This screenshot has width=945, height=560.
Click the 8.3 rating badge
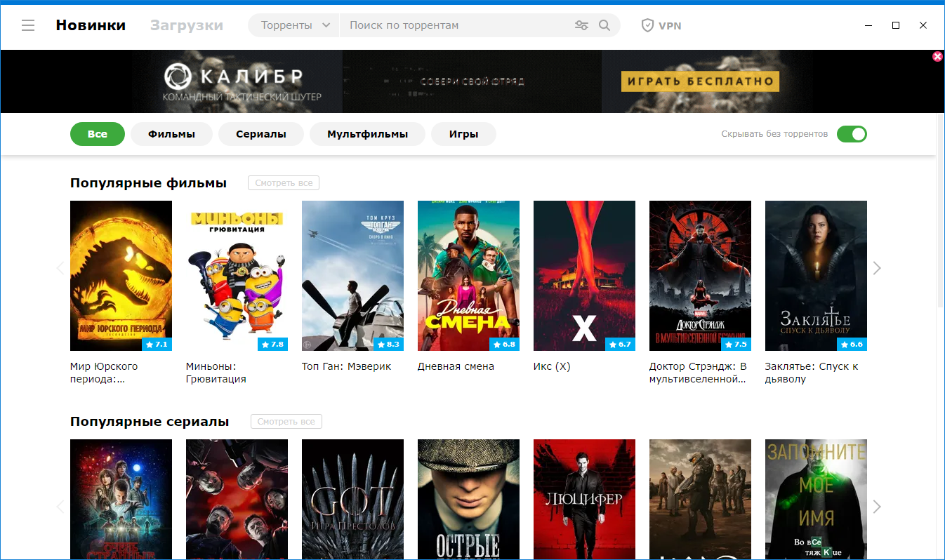click(x=387, y=345)
